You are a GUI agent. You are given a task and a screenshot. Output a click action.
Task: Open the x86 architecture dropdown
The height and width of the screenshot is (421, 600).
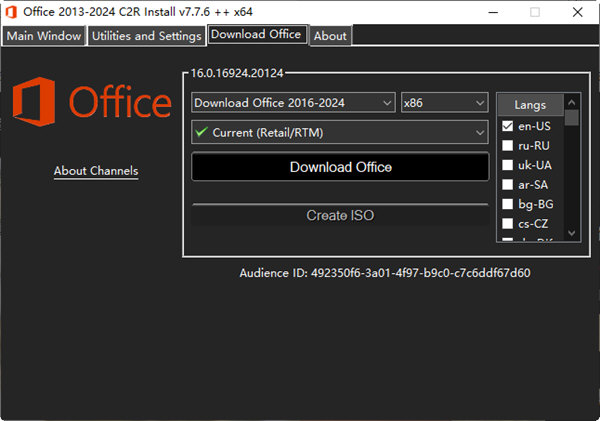click(445, 103)
